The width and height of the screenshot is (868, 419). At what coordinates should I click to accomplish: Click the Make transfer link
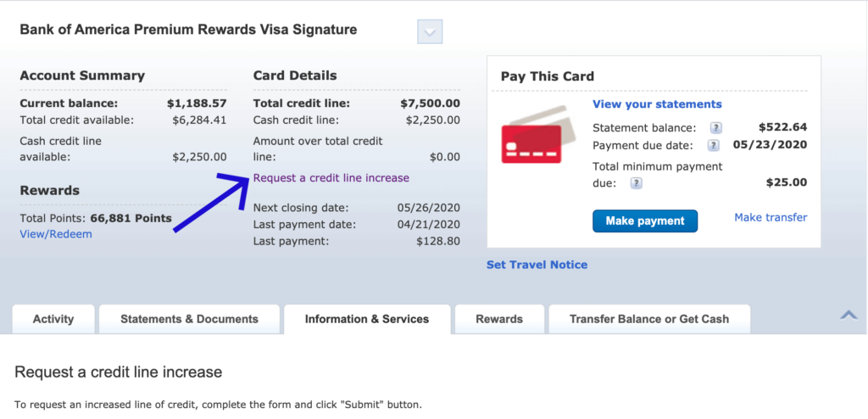point(771,218)
